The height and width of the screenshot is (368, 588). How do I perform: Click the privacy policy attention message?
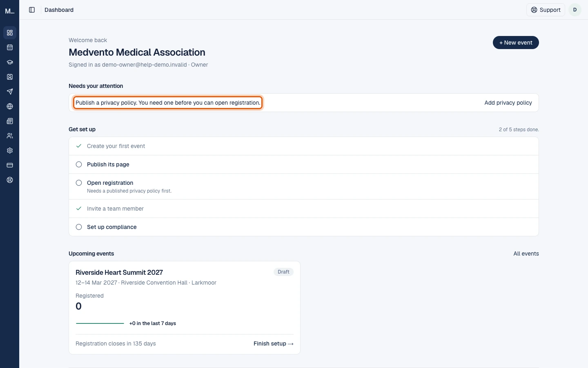[168, 103]
